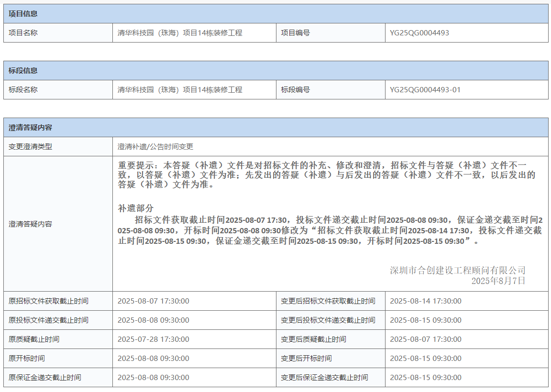Click the 重要提示 paragraph text
Viewport: 551px width, 392px height.
327,174
